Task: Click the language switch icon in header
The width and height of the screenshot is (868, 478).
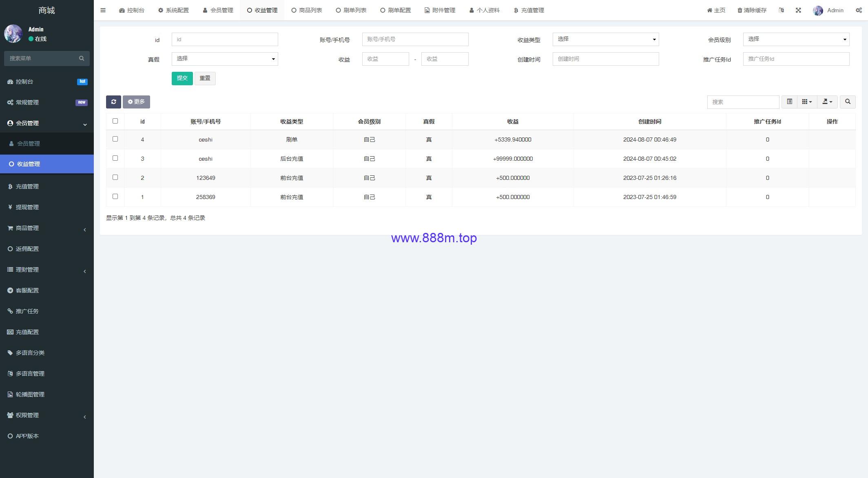Action: click(781, 10)
